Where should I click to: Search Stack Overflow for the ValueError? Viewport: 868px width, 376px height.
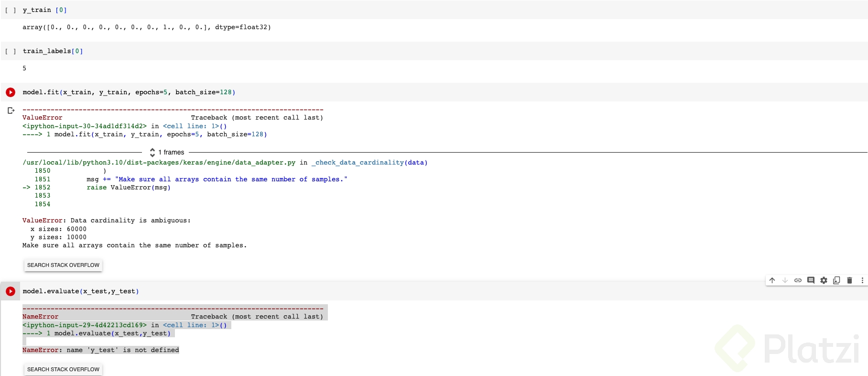[x=63, y=265]
